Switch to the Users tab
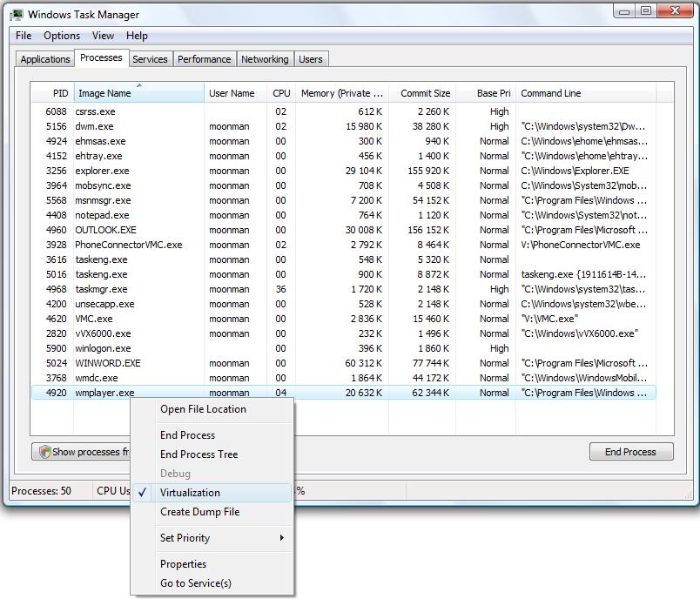The width and height of the screenshot is (700, 599). 310,59
